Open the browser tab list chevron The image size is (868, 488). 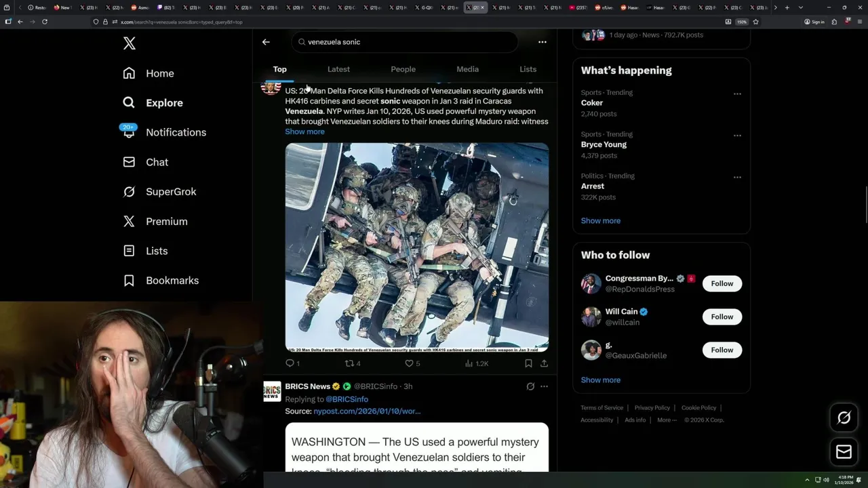tap(801, 7)
